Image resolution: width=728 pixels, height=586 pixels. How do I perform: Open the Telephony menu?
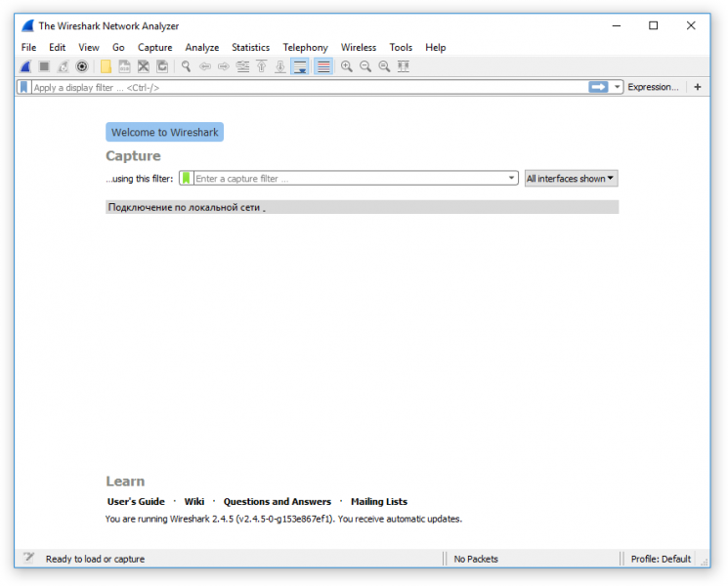click(x=306, y=47)
